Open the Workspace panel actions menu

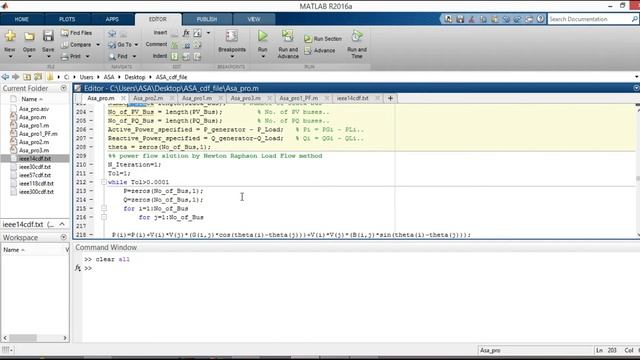pos(63,237)
